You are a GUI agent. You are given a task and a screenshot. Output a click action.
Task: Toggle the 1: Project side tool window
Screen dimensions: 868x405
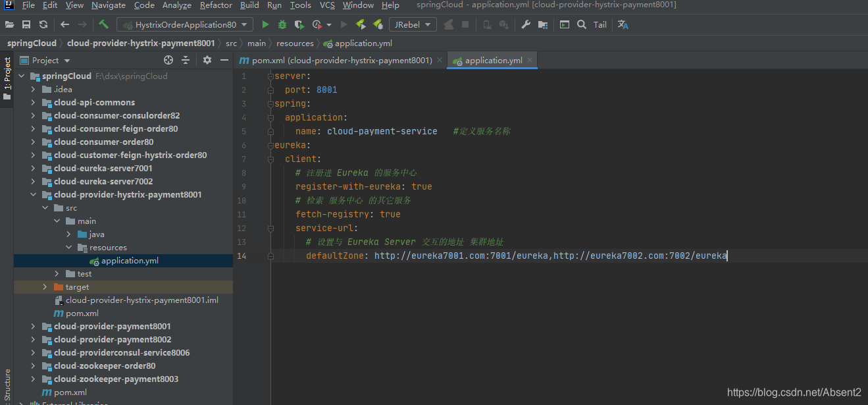click(7, 78)
